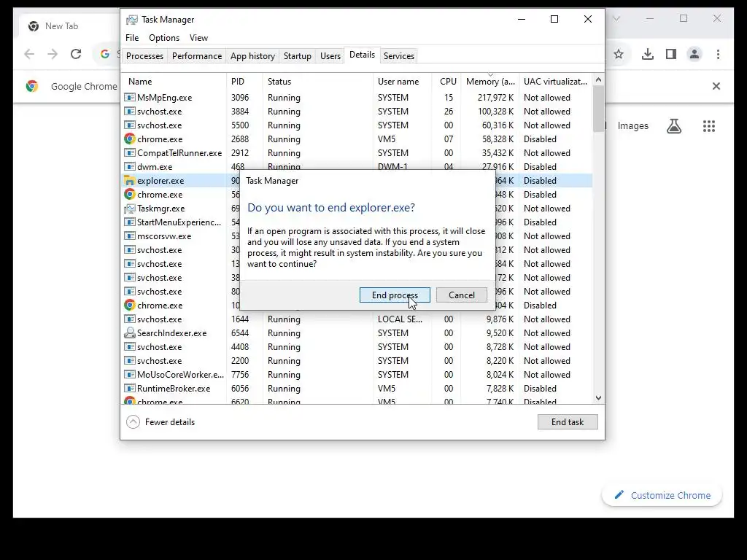This screenshot has width=747, height=560.
Task: Click the dwm.exe process icon
Action: pyautogui.click(x=130, y=167)
